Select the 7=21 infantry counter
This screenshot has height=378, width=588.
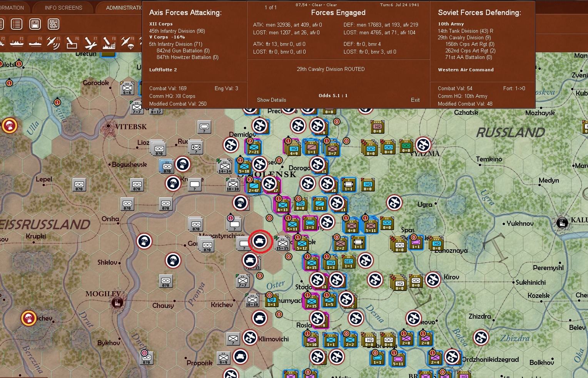click(254, 147)
